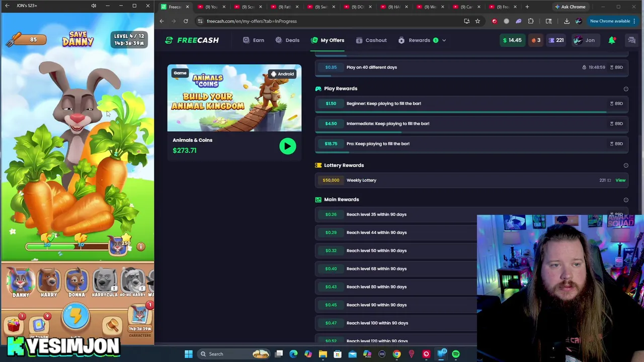Screen dimensions: 644x362
Task: Open the Windows Start menu
Action: (x=189, y=354)
